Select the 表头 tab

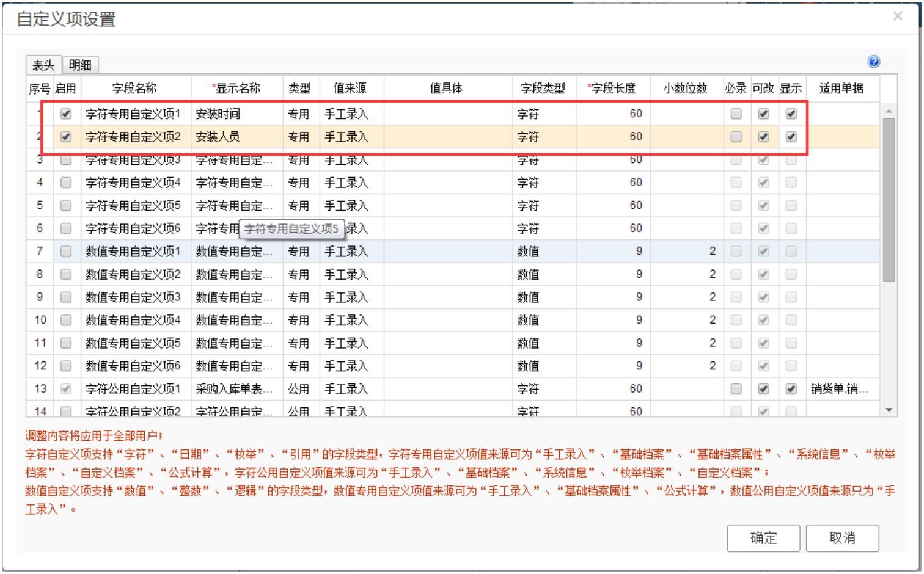[x=43, y=65]
